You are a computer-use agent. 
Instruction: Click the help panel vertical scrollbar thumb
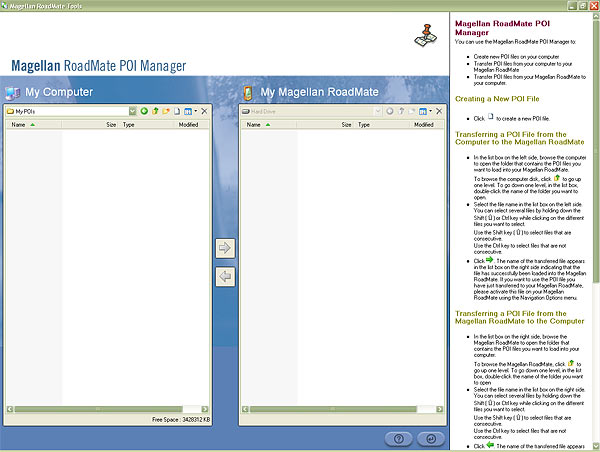point(596,151)
